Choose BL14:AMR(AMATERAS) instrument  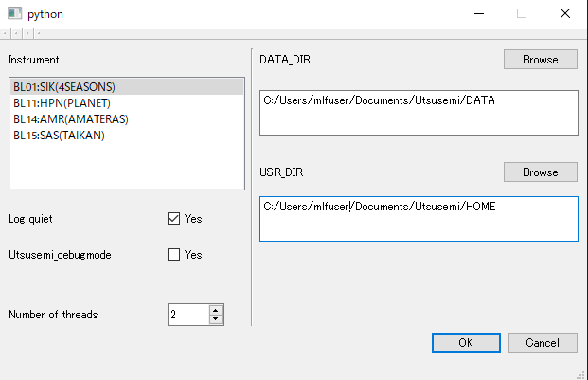pos(70,119)
